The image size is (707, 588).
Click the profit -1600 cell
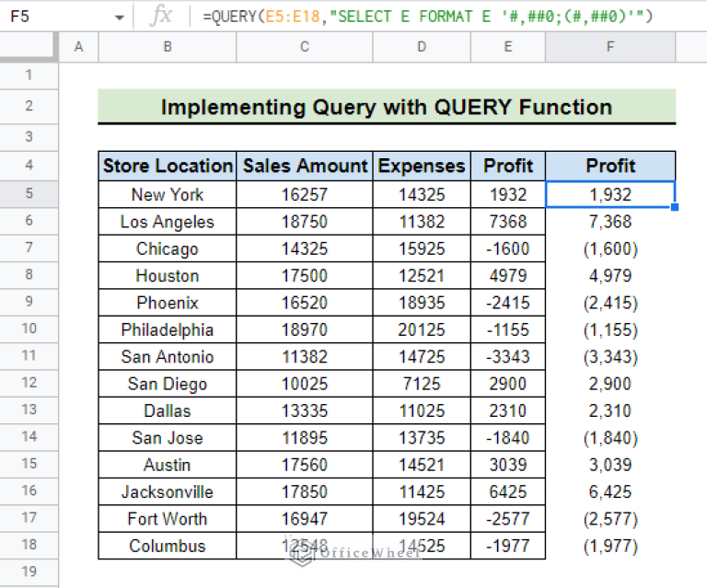[508, 248]
